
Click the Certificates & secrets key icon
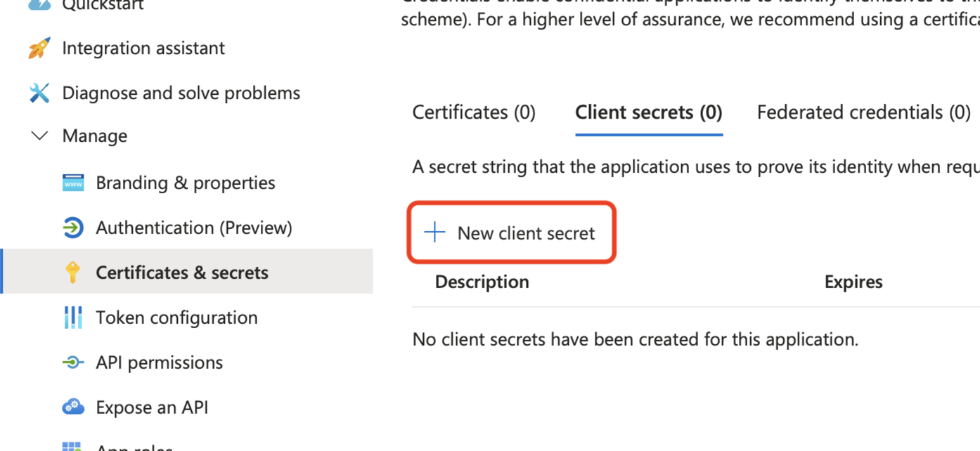pos(72,272)
